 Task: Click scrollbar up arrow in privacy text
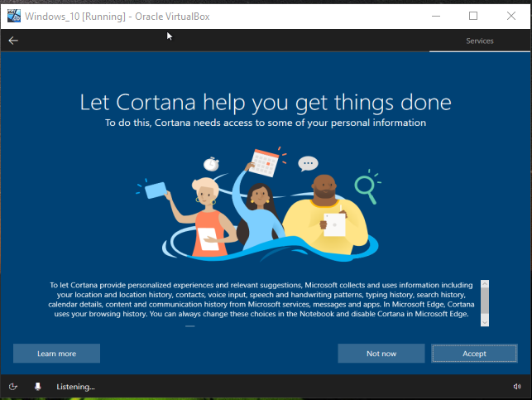pyautogui.click(x=485, y=284)
